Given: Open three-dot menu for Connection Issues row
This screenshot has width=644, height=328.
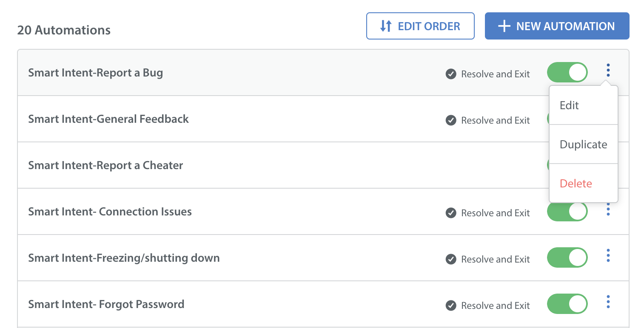Looking at the screenshot, I should click(608, 210).
